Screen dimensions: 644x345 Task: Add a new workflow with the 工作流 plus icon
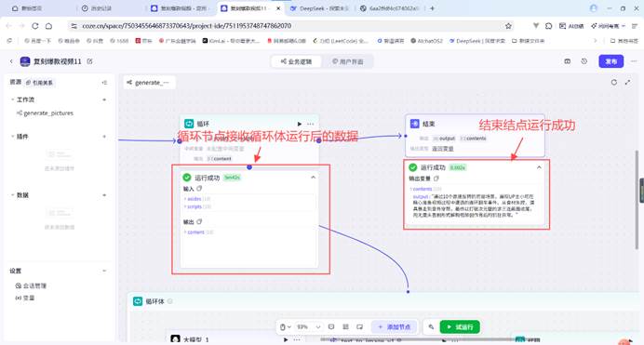point(104,100)
